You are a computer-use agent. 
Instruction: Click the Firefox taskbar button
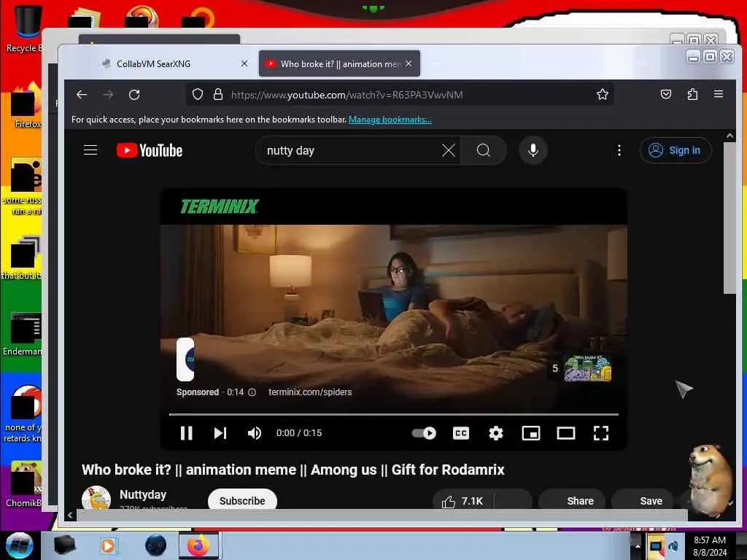198,545
